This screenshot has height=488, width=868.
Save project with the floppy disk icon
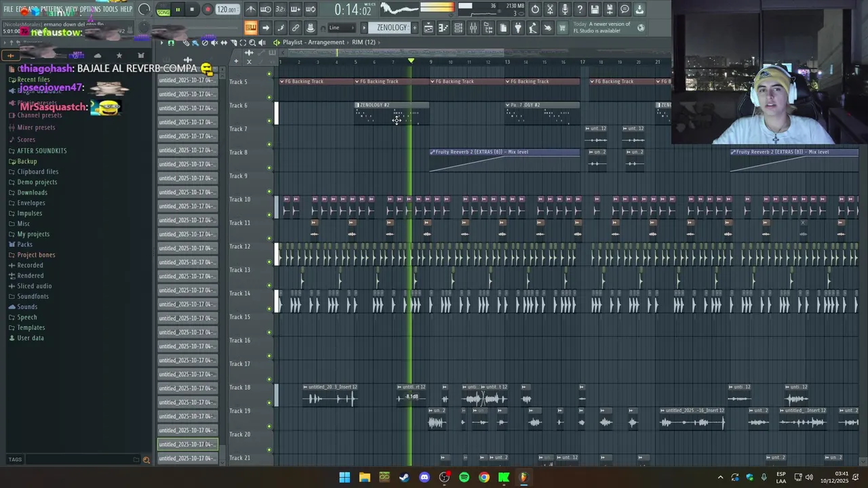tap(595, 9)
